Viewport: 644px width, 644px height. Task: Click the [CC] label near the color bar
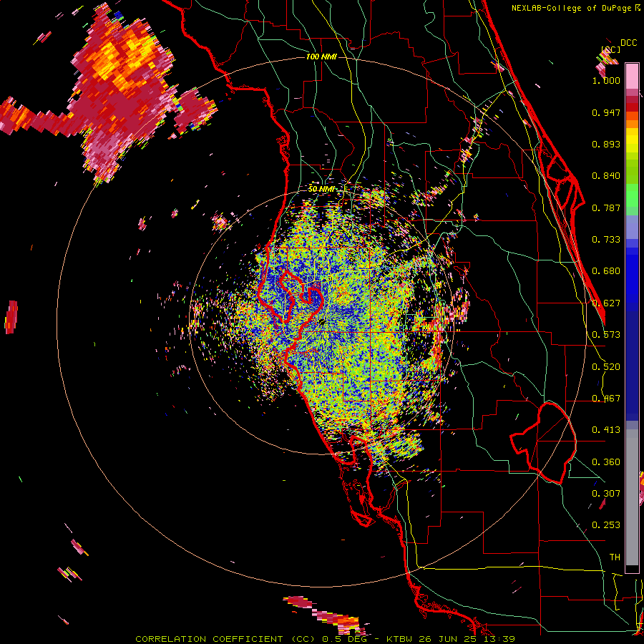click(611, 49)
